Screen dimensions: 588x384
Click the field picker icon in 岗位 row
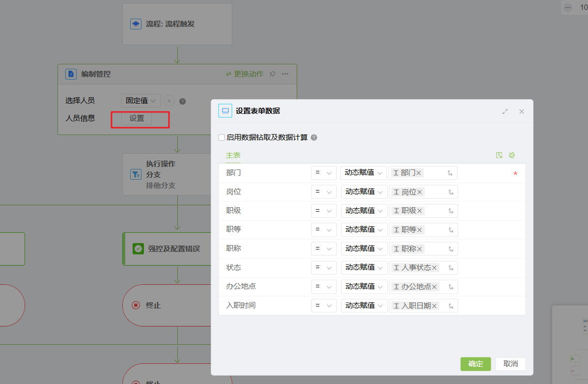click(x=451, y=192)
